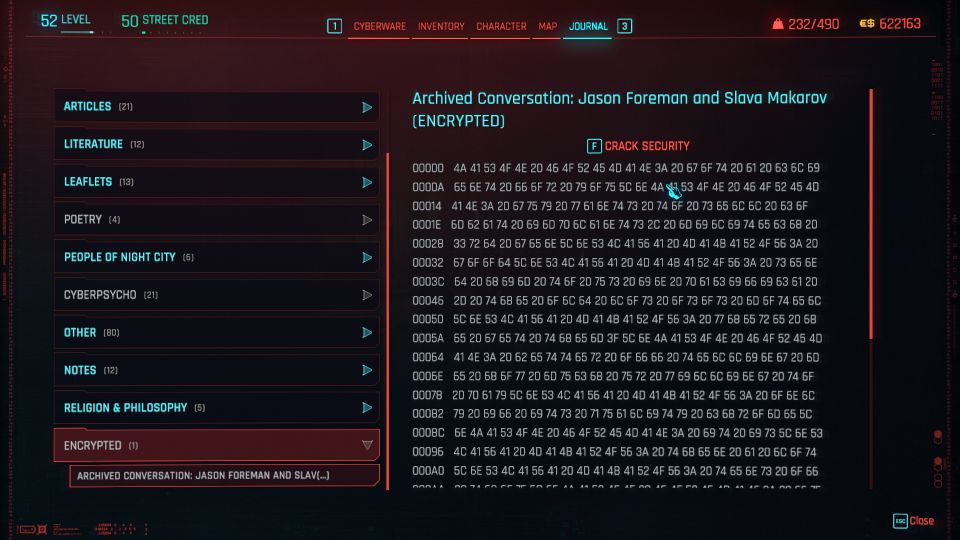This screenshot has height=540, width=960.
Task: Select People of Night City label
Action: tap(119, 257)
